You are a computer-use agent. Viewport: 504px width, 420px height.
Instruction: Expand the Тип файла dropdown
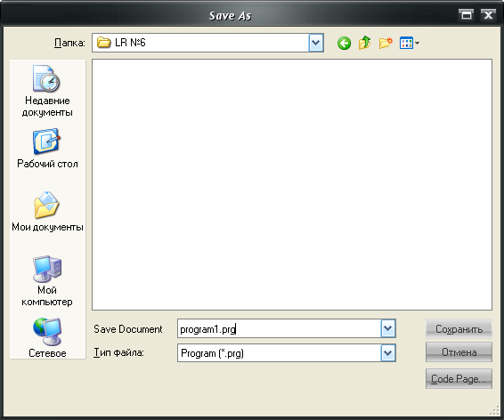[388, 353]
